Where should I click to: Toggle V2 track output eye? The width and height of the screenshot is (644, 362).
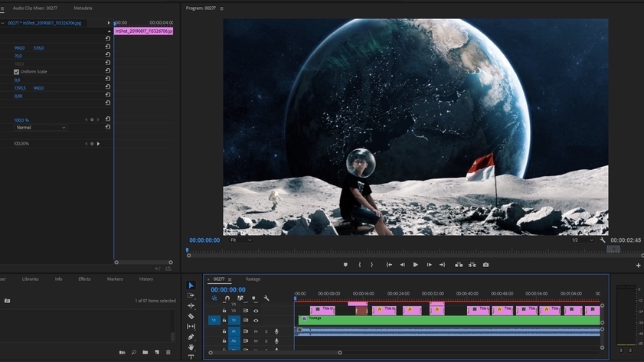point(256,311)
